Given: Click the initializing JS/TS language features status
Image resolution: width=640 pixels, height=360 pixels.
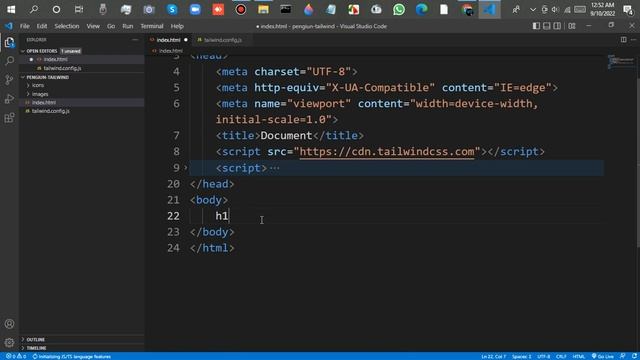Looking at the screenshot, I should coord(72,356).
